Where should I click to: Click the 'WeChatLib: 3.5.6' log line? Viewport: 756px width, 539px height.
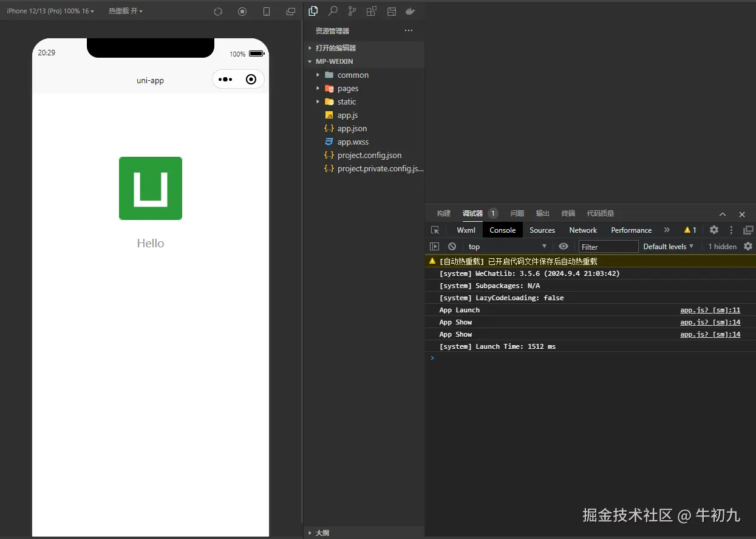530,273
